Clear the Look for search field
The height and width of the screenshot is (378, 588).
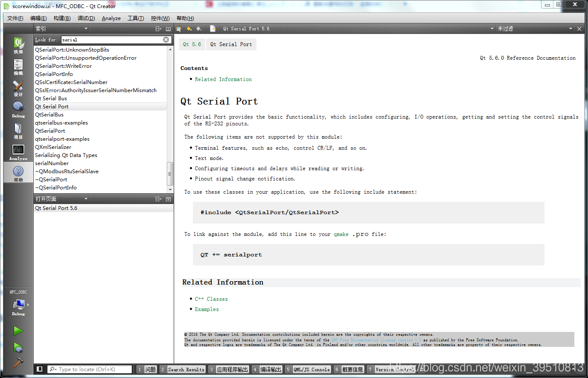pyautogui.click(x=166, y=40)
